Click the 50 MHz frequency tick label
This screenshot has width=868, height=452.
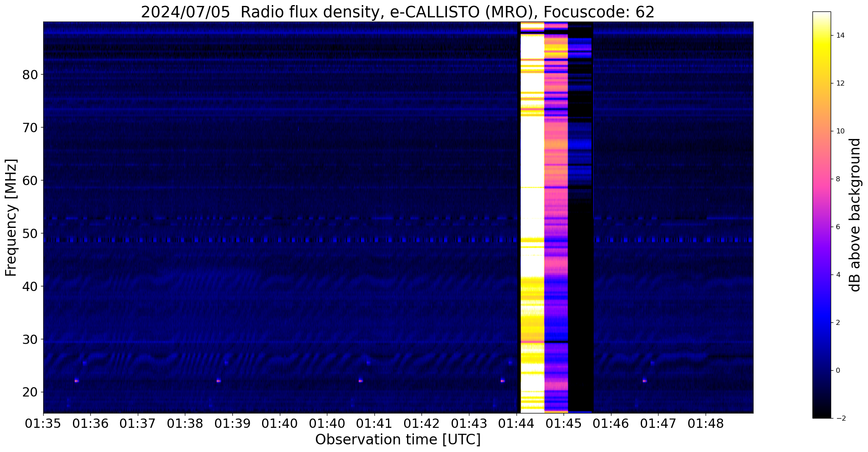click(x=29, y=233)
